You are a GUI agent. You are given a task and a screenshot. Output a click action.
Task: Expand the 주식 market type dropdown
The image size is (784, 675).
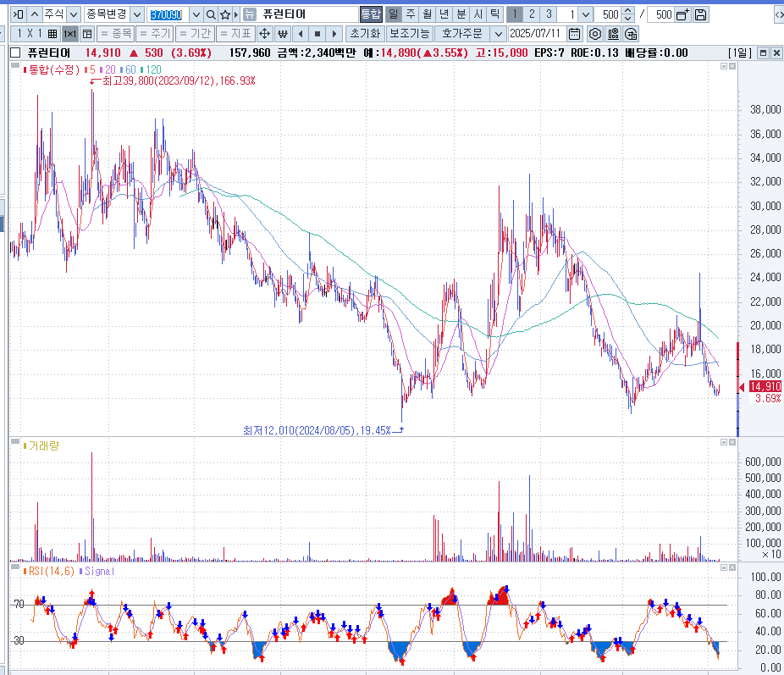coord(73,14)
